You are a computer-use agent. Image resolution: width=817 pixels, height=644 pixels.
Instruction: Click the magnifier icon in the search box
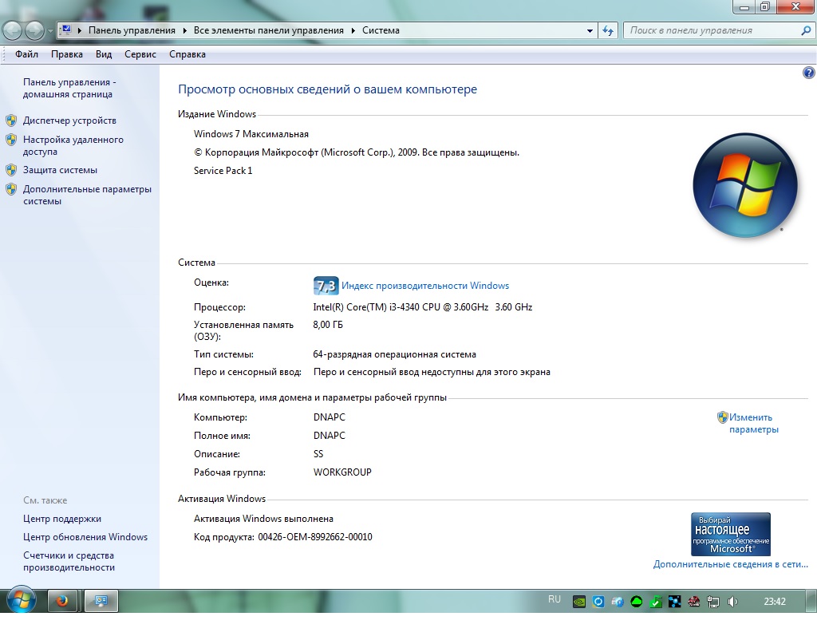click(x=806, y=31)
